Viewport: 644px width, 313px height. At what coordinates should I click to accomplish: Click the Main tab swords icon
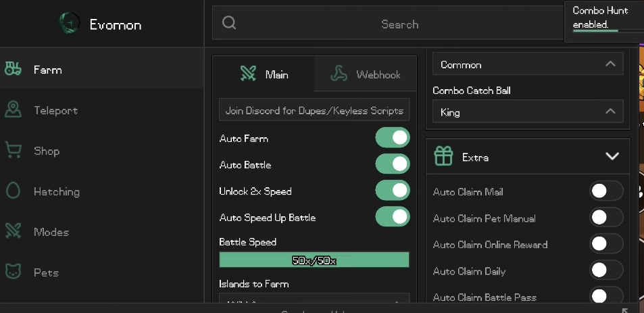pos(248,74)
